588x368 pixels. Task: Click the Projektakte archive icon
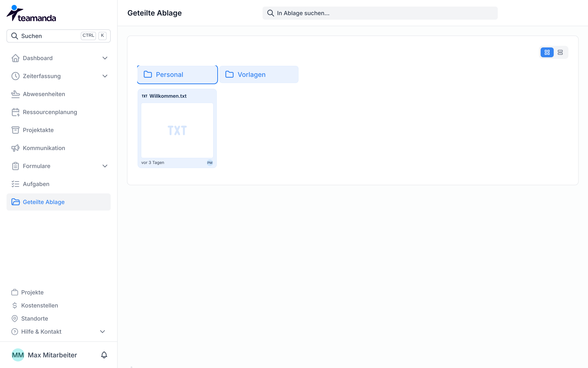[x=15, y=130]
